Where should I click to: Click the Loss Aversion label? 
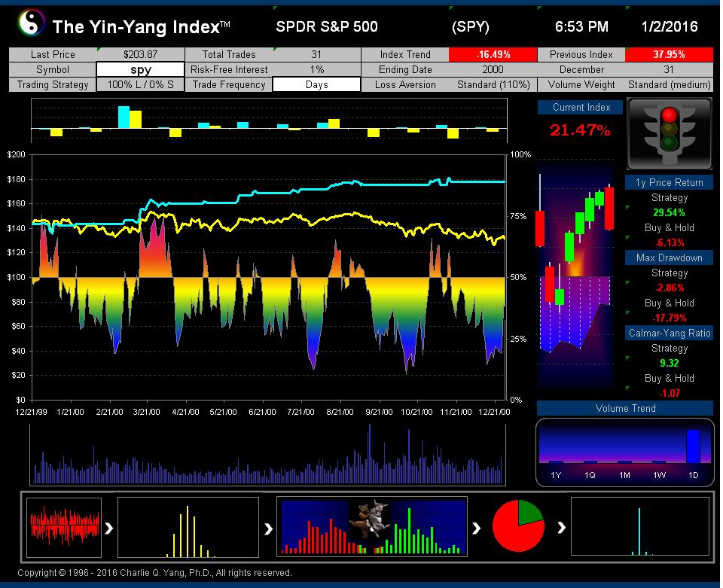pyautogui.click(x=405, y=85)
